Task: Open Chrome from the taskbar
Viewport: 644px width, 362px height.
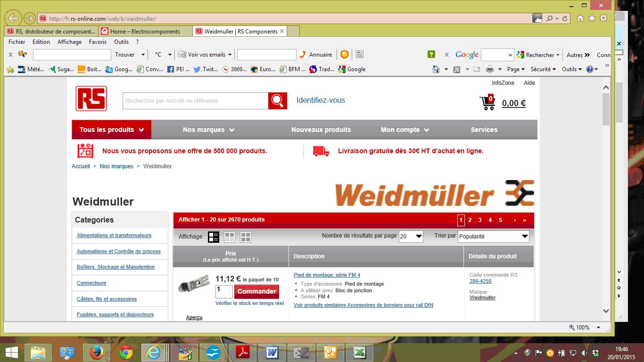Action: click(x=125, y=352)
